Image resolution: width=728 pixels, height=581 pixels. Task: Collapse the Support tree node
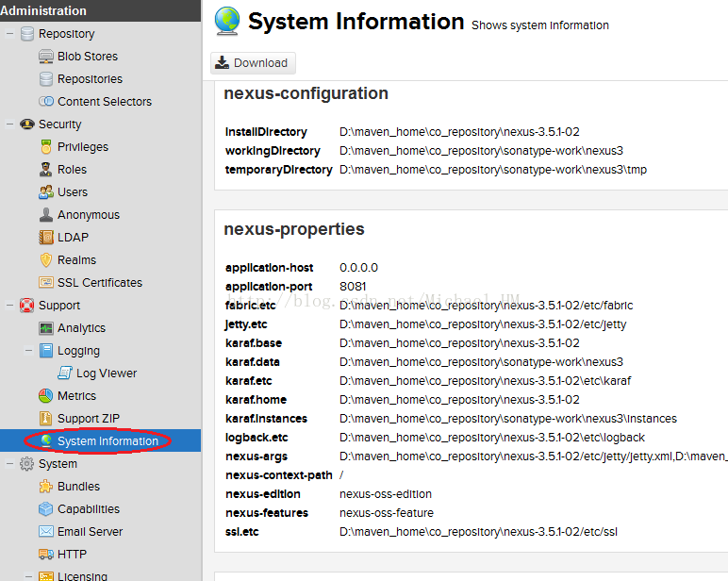(9, 306)
